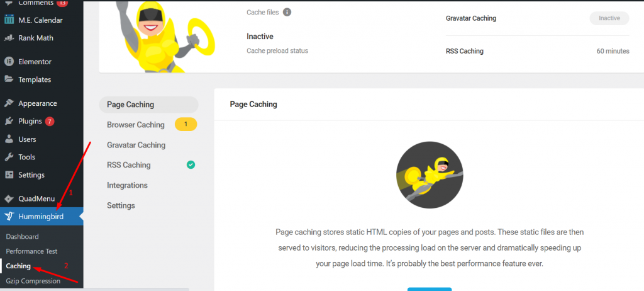644x291 pixels.
Task: Click the Cache files info icon
Action: tap(287, 13)
